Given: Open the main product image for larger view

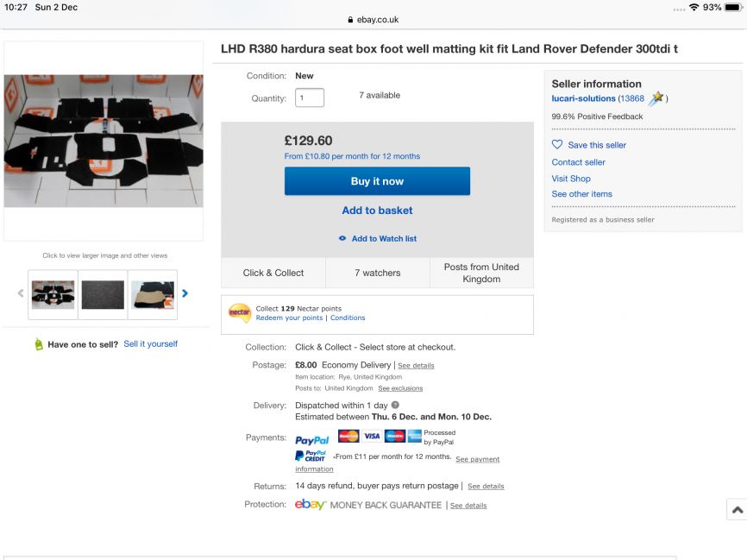Looking at the screenshot, I should click(x=104, y=141).
